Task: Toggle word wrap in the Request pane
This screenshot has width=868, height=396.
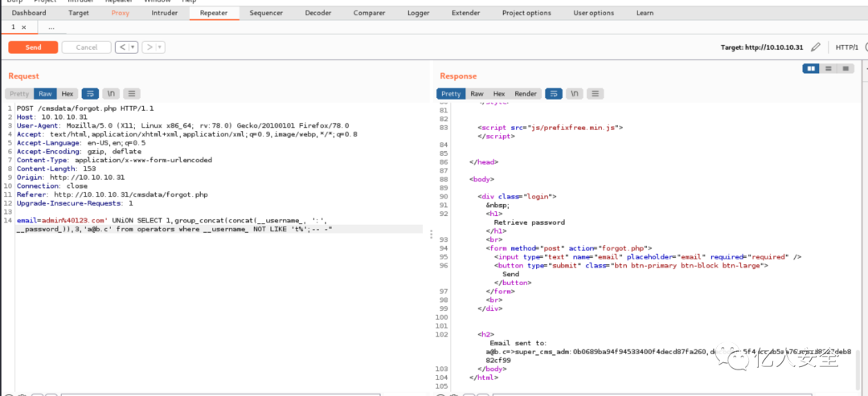Action: pyautogui.click(x=90, y=94)
